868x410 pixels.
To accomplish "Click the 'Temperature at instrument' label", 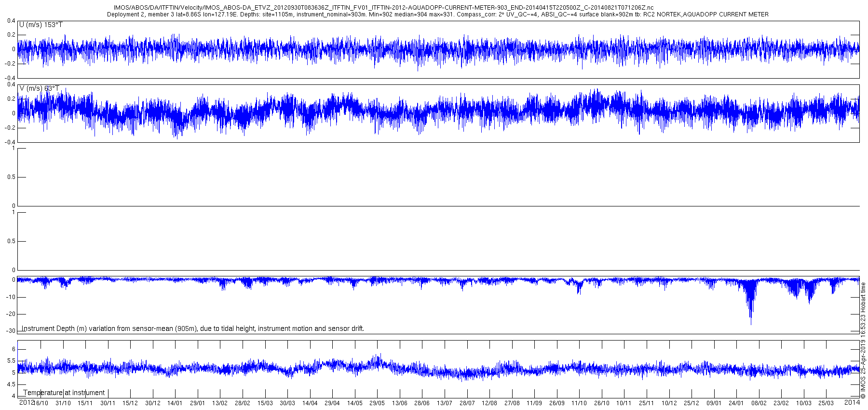I will coord(64,393).
